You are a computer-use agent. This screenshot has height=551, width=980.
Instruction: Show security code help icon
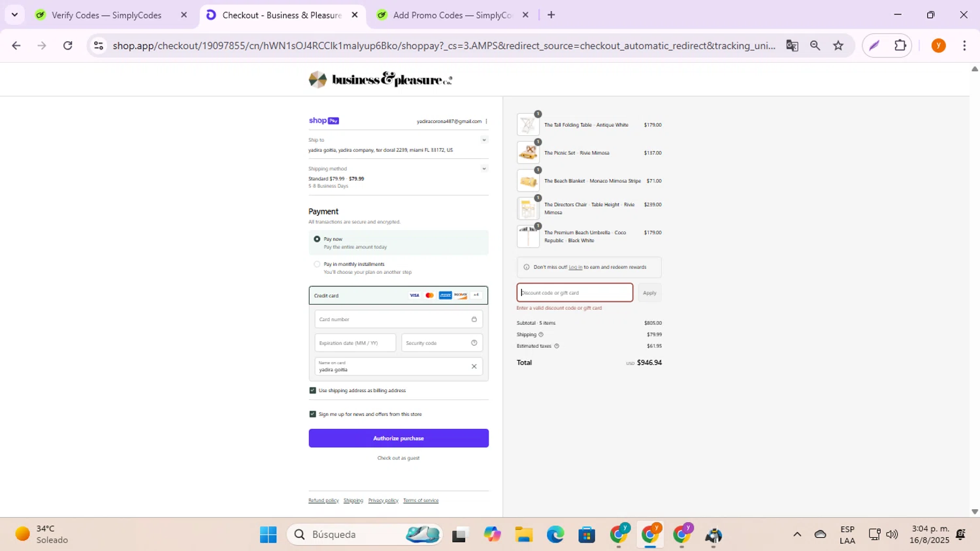[x=474, y=343]
